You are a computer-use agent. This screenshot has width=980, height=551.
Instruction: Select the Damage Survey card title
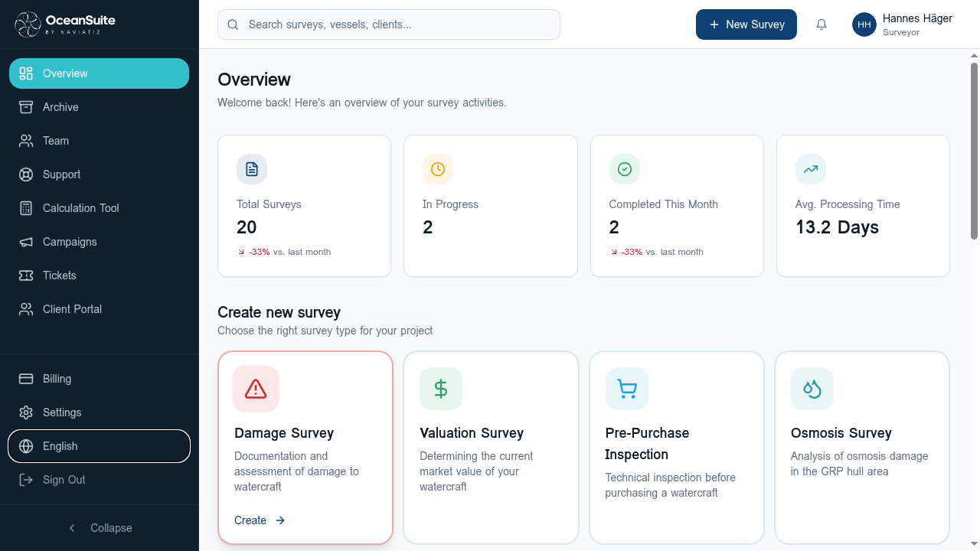(284, 433)
